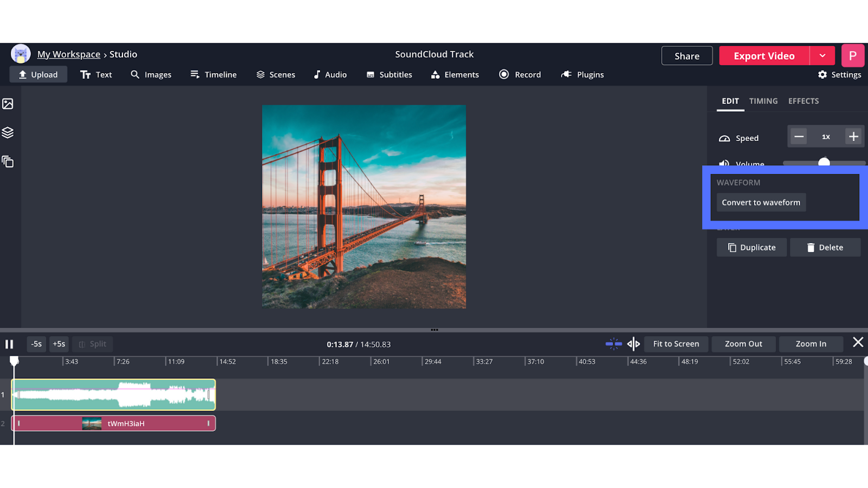The width and height of the screenshot is (868, 488).
Task: Open the Plugins menu
Action: (582, 74)
